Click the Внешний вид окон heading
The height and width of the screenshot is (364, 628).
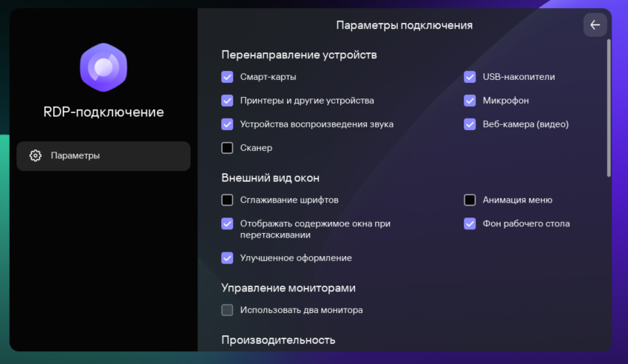click(270, 178)
